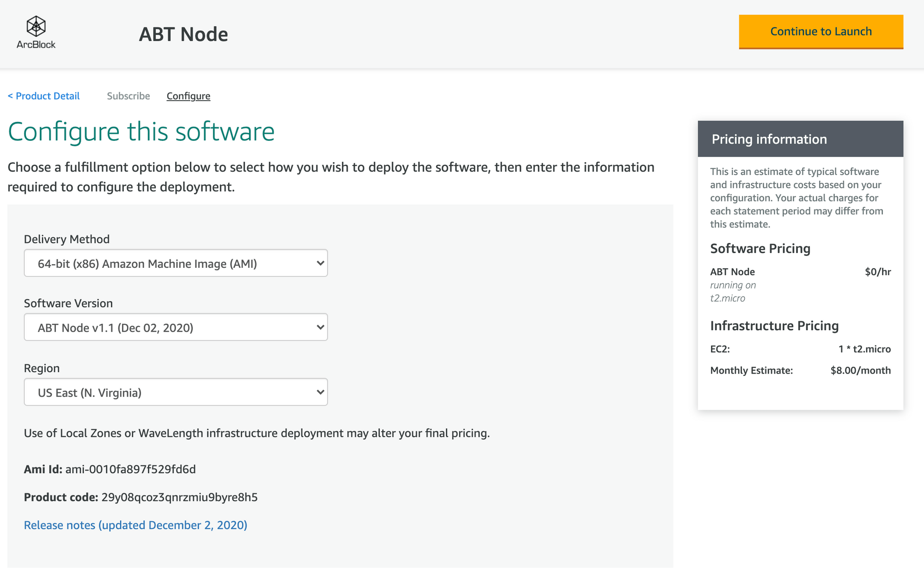Click the $8.00/month monthly estimate value
The image size is (924, 580).
point(861,370)
